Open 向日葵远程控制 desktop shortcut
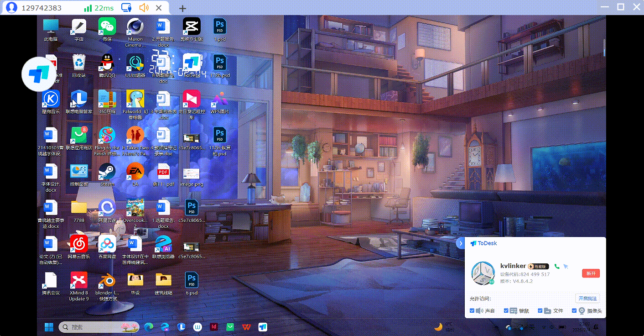 (x=192, y=105)
